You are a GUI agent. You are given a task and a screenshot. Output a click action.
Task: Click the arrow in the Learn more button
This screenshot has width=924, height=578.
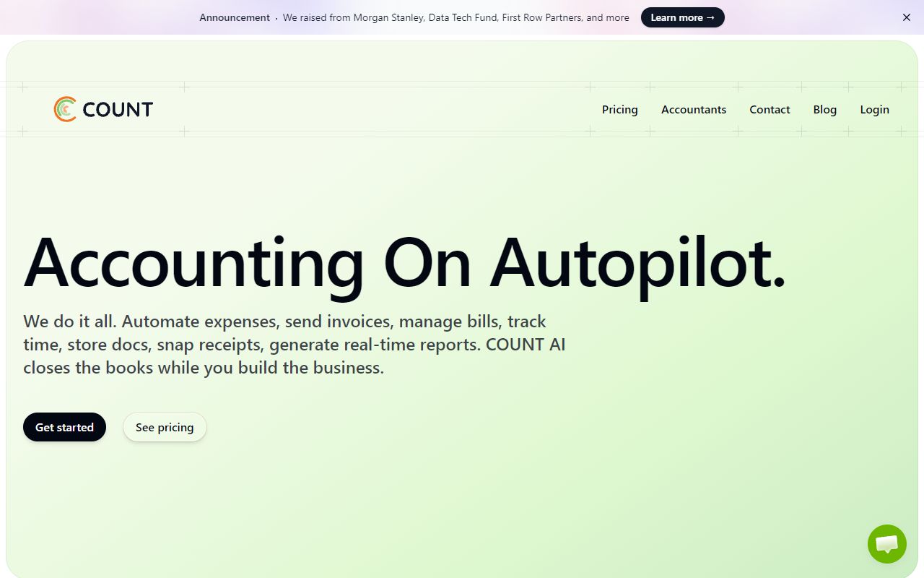(x=712, y=17)
